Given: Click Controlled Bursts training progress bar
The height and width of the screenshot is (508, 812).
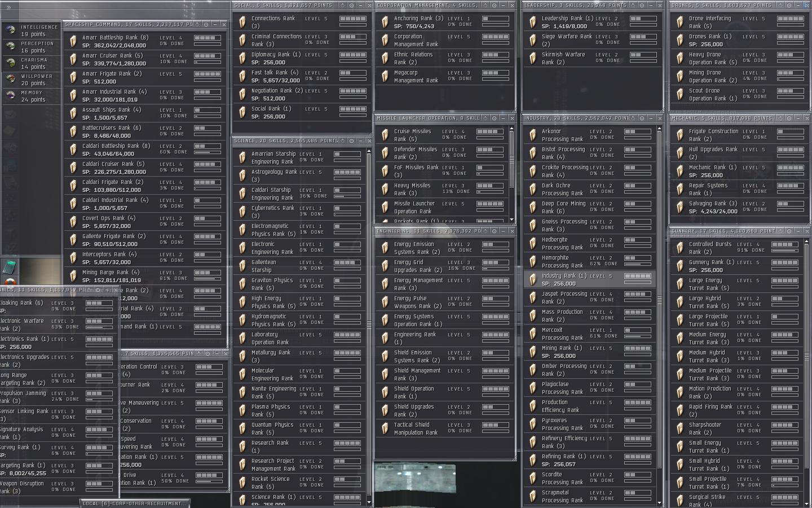Looking at the screenshot, I should click(785, 251).
